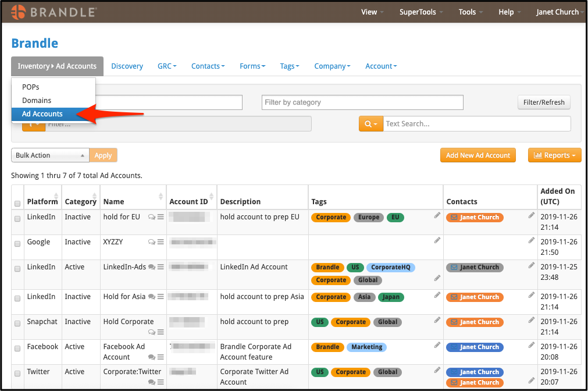Viewport: 588px width, 391px height.
Task: Click inside the Filter by category field
Action: 362,102
